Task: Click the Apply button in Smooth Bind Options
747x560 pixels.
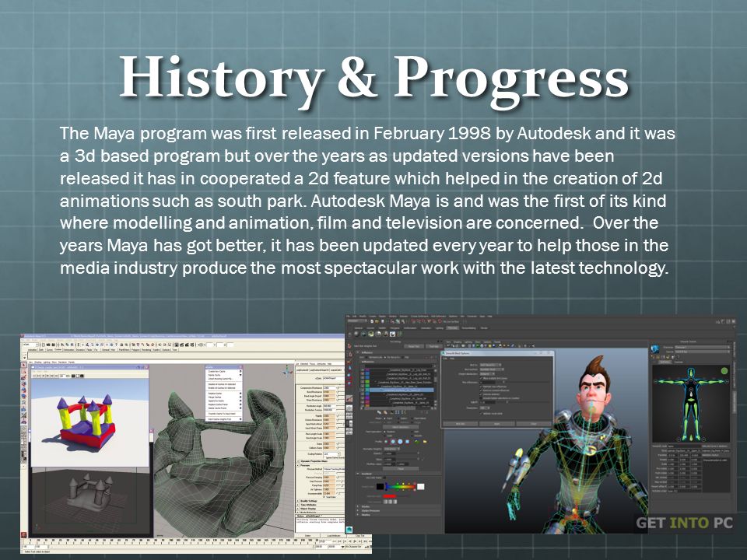Action: point(497,423)
